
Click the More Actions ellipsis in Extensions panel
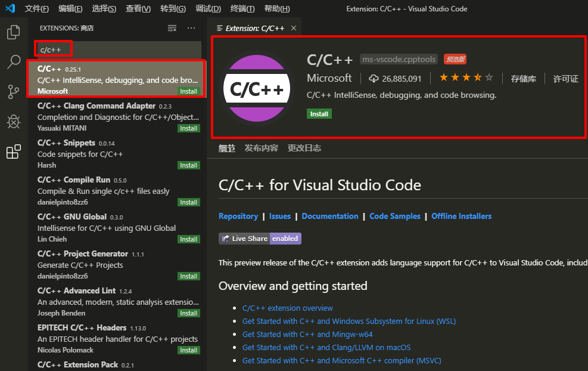tap(191, 27)
